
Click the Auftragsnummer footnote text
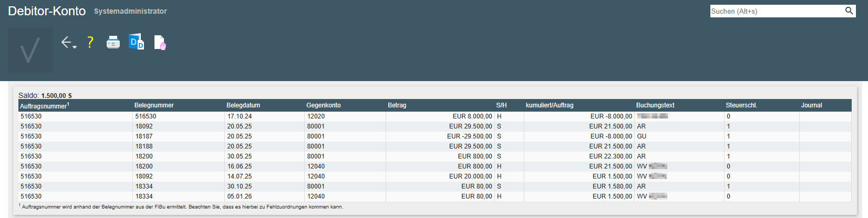pos(181,206)
